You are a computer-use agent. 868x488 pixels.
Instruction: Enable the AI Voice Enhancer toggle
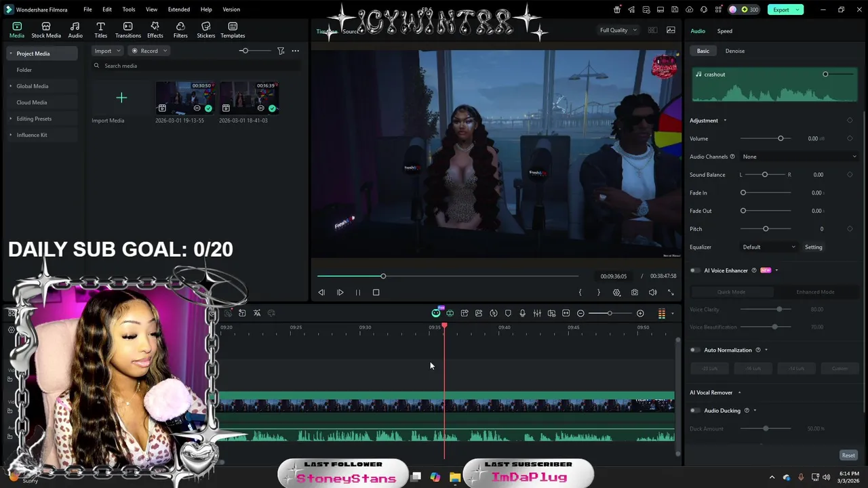point(695,270)
